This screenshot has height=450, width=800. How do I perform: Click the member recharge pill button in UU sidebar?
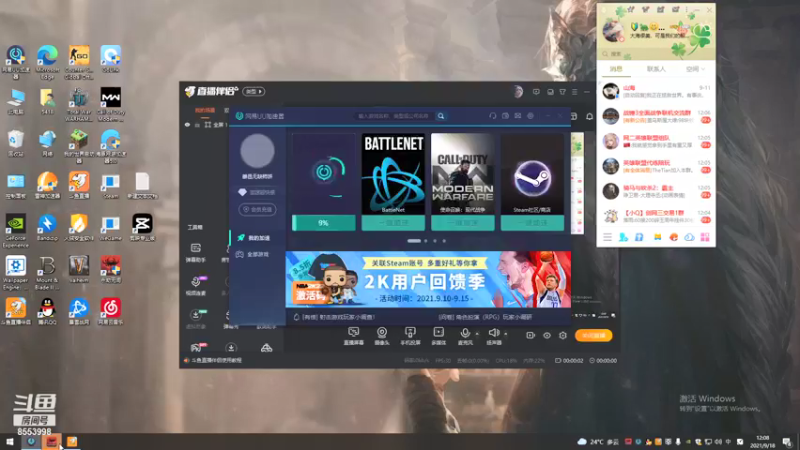(x=257, y=209)
